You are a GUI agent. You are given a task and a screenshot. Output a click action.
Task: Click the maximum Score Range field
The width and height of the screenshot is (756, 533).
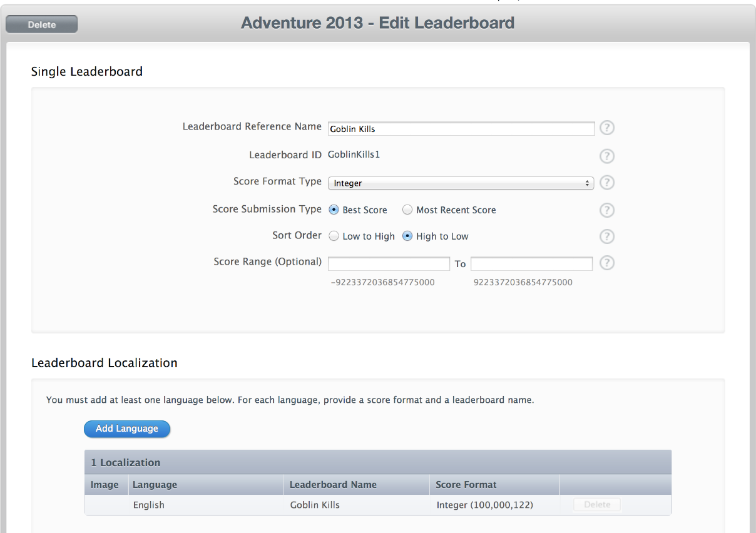pos(531,263)
